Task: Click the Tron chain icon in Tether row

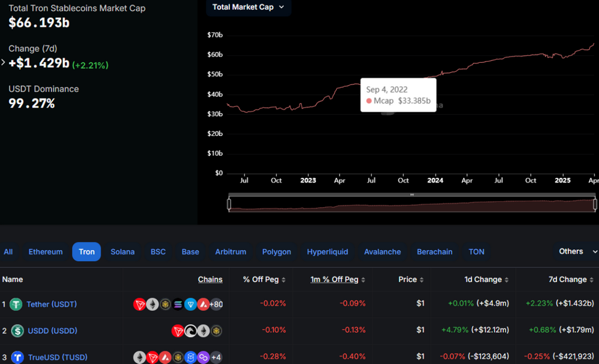Action: pos(140,305)
